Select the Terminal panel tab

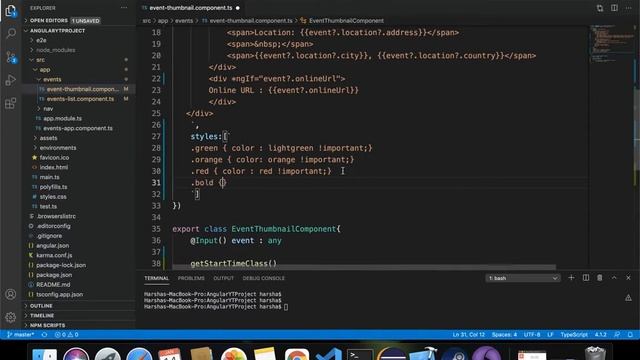[156, 278]
